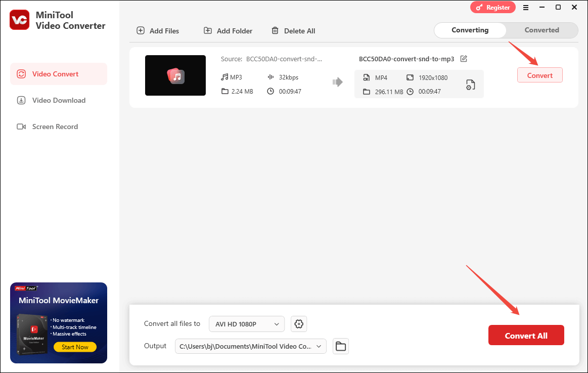Click the MP4 output format label

point(381,77)
